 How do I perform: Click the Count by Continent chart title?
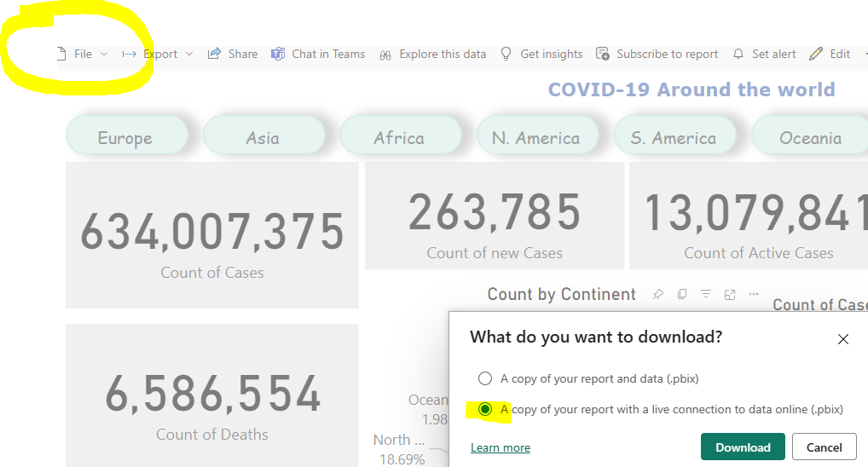pos(561,294)
